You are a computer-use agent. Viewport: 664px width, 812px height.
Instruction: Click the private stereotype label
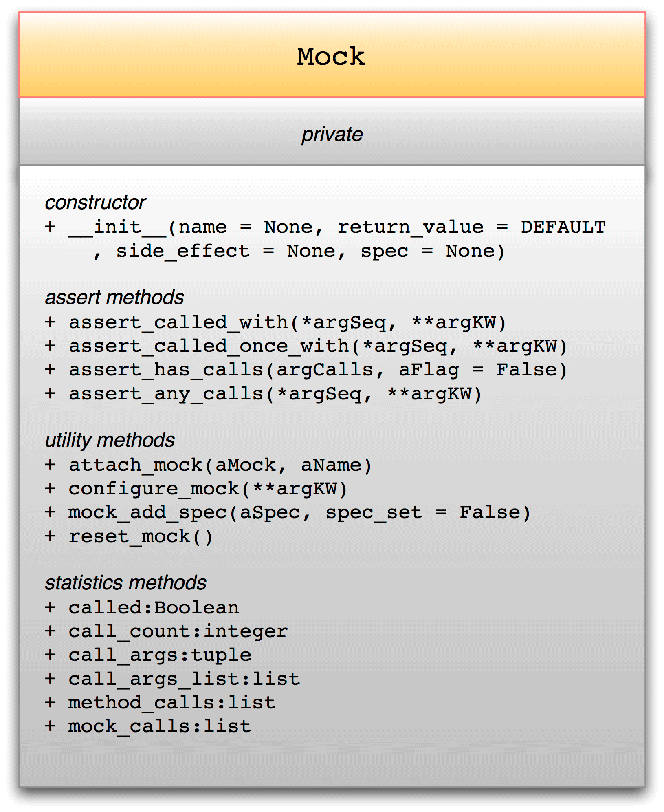point(332,135)
